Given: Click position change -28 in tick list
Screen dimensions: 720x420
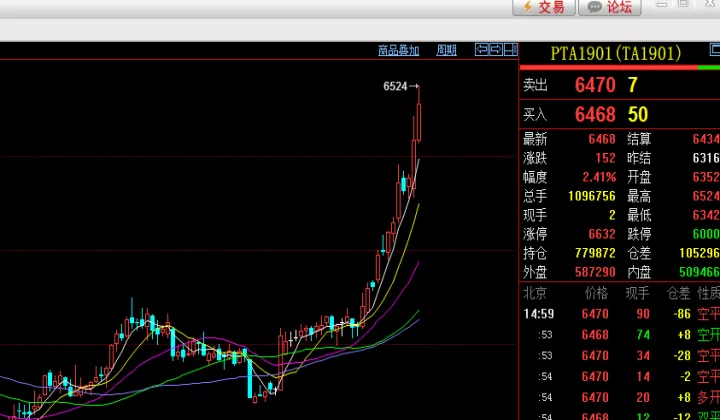Looking at the screenshot, I should click(x=682, y=356).
